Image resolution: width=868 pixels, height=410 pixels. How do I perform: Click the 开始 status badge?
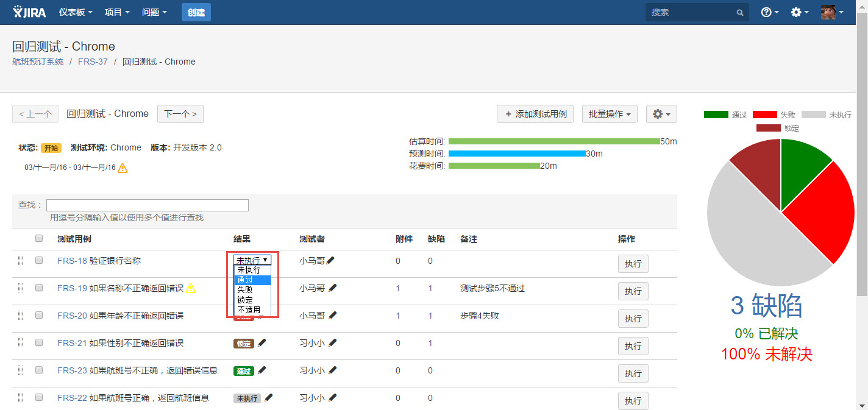(51, 148)
